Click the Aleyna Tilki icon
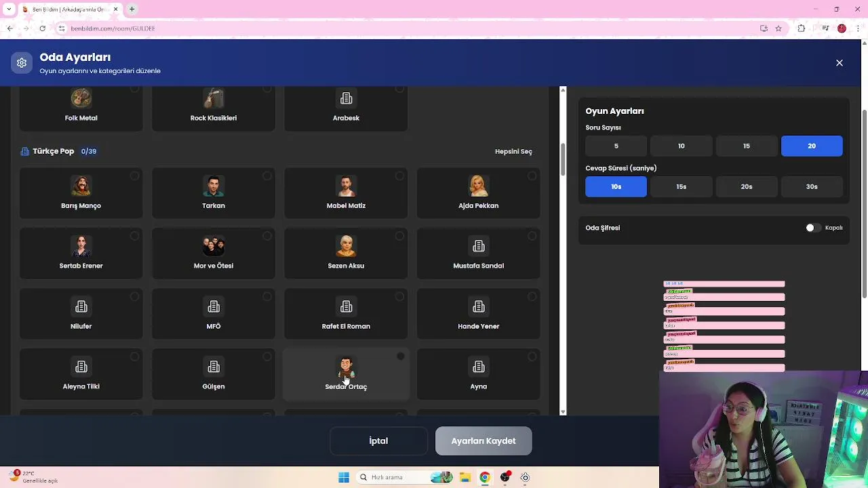Screen dimensions: 868x488 (x=81, y=367)
